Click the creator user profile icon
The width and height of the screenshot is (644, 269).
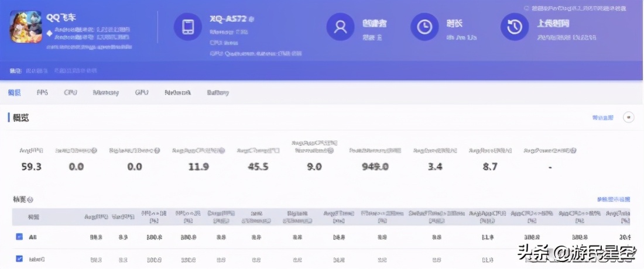(x=340, y=27)
